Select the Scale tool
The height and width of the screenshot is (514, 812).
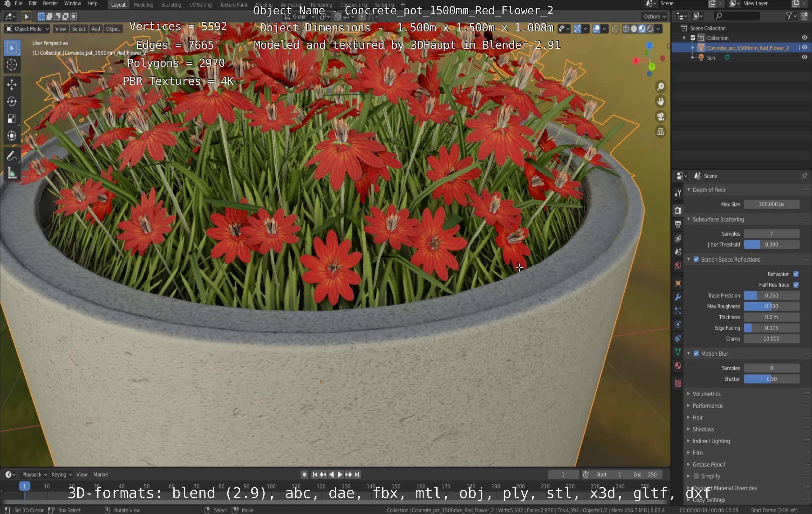tap(12, 119)
